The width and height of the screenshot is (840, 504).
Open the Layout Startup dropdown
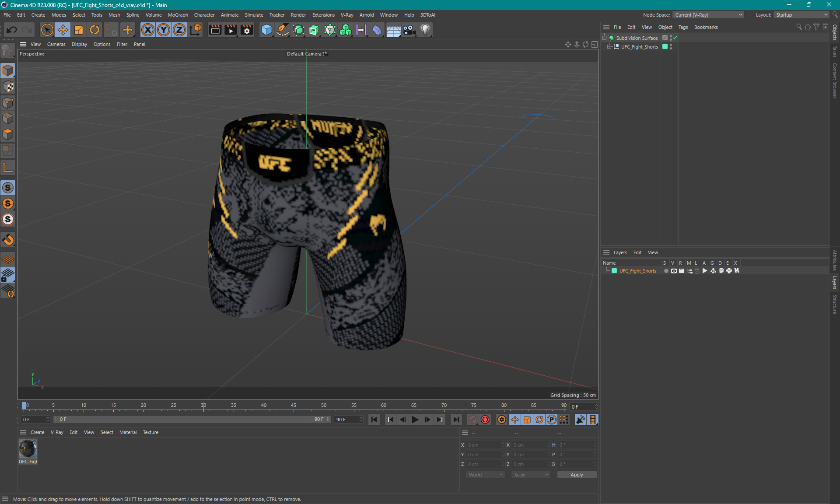pyautogui.click(x=801, y=15)
